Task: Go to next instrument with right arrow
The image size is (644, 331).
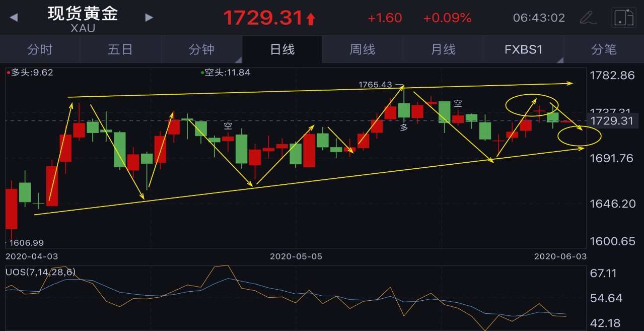Action: [149, 18]
